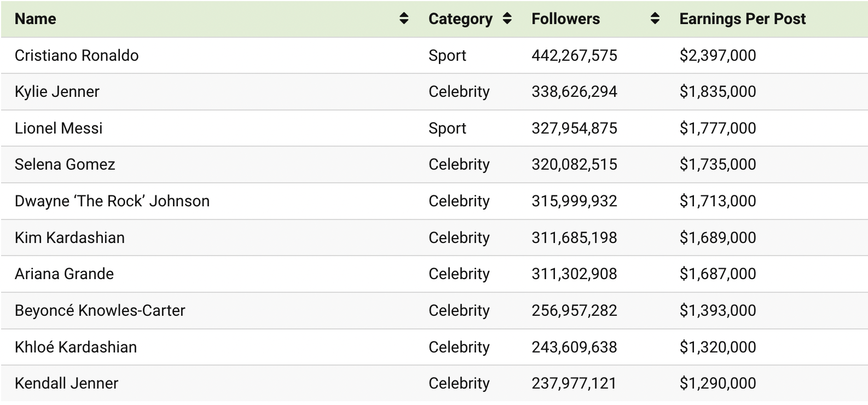This screenshot has width=868, height=405.
Task: Select the Cristiano Ronaldo name cell
Action: [77, 55]
